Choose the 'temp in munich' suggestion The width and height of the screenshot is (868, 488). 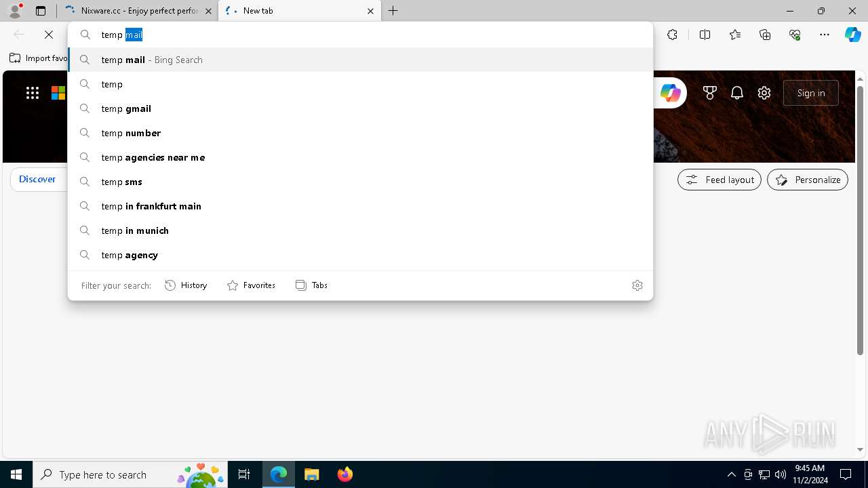point(360,230)
